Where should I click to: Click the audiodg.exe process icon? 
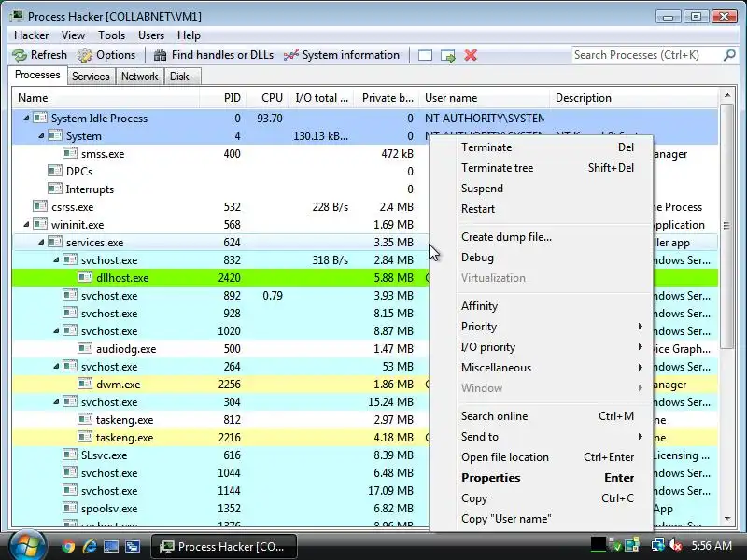click(85, 348)
